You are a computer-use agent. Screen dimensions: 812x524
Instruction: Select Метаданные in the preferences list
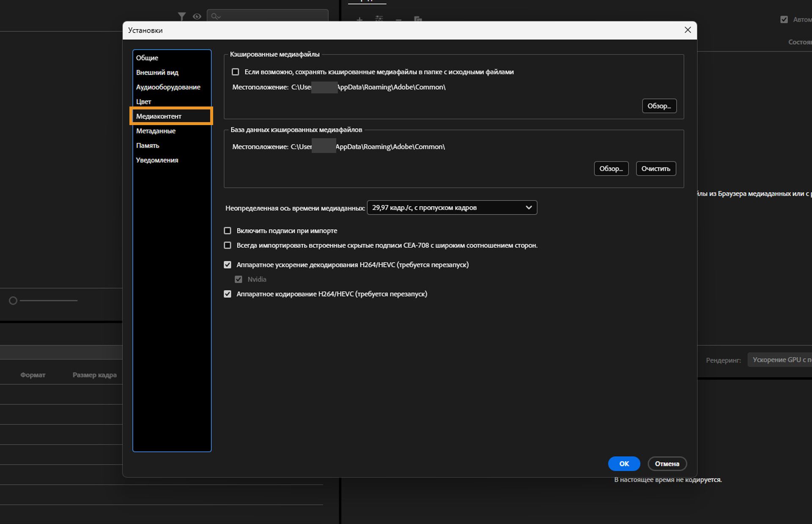point(156,131)
